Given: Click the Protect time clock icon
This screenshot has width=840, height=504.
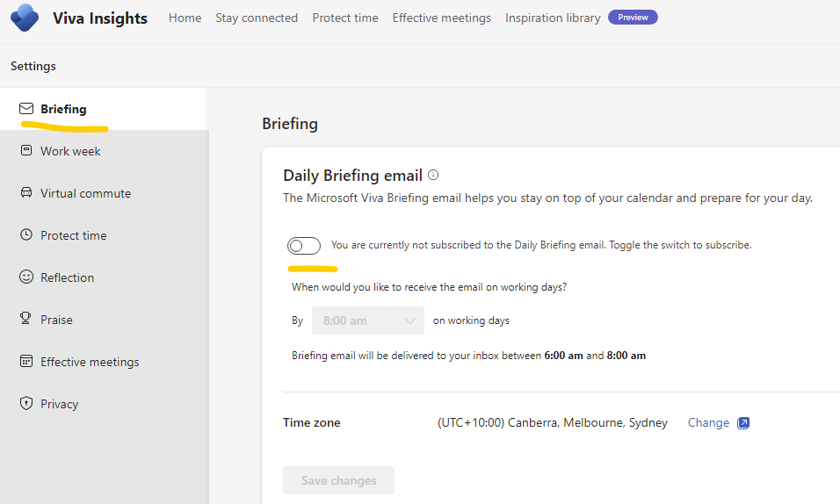Looking at the screenshot, I should [x=26, y=235].
